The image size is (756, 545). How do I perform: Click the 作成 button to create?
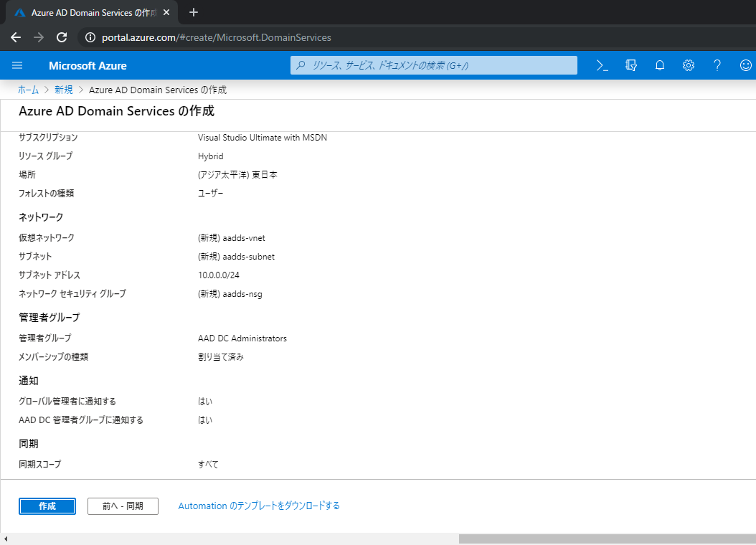(47, 506)
